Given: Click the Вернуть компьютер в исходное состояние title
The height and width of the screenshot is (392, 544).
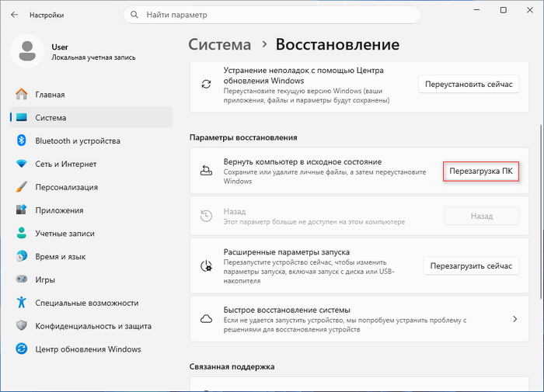Looking at the screenshot, I should click(302, 162).
